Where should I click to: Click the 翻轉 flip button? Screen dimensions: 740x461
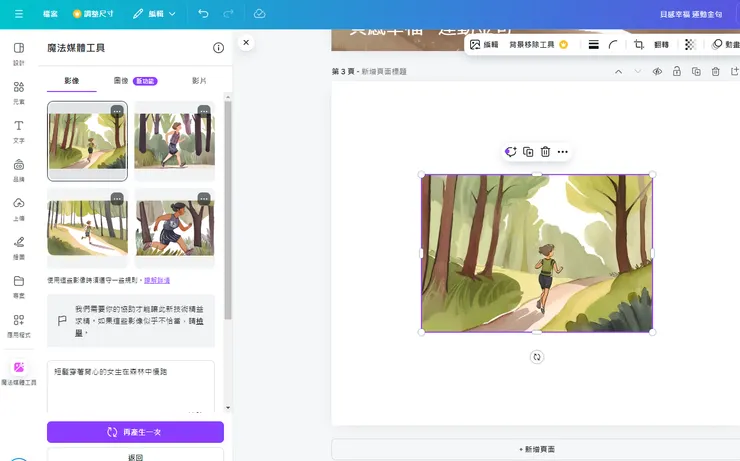click(x=661, y=44)
